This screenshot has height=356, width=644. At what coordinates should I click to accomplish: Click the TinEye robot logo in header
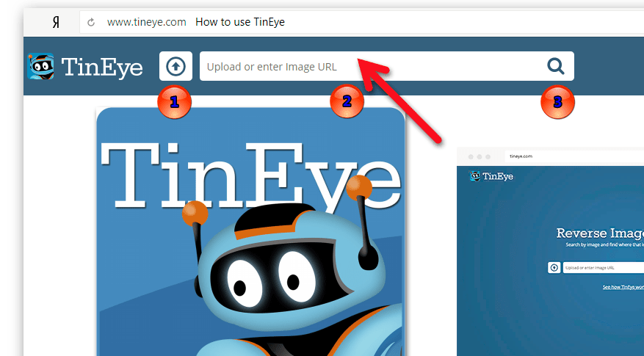click(x=41, y=67)
